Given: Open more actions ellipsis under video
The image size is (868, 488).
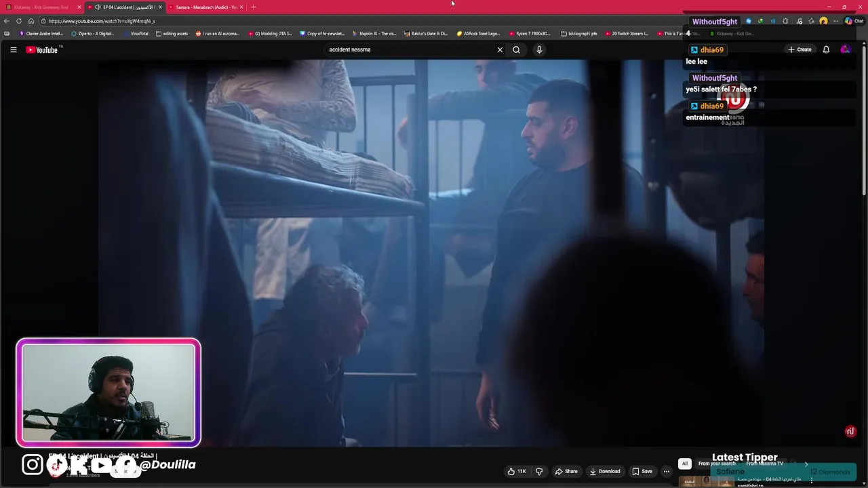Looking at the screenshot, I should pyautogui.click(x=667, y=471).
